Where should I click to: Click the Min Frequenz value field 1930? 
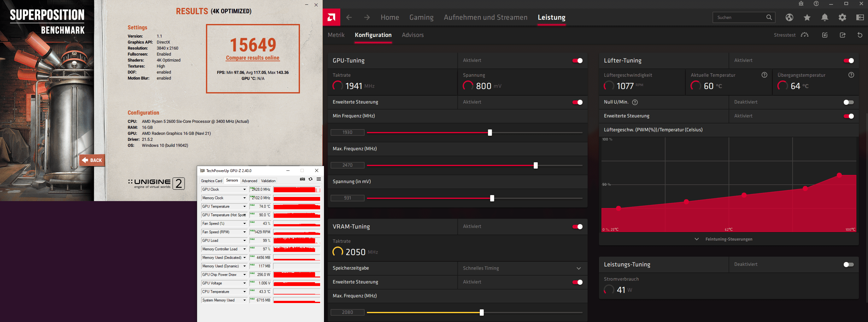click(347, 133)
